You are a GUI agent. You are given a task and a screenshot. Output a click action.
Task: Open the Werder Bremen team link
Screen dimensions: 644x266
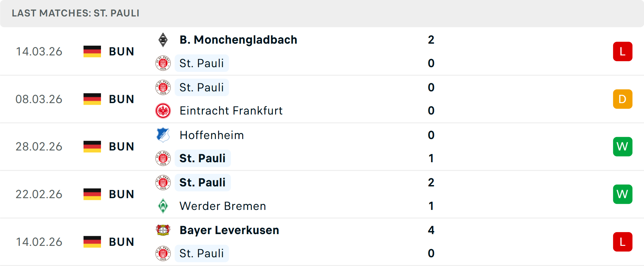(223, 206)
